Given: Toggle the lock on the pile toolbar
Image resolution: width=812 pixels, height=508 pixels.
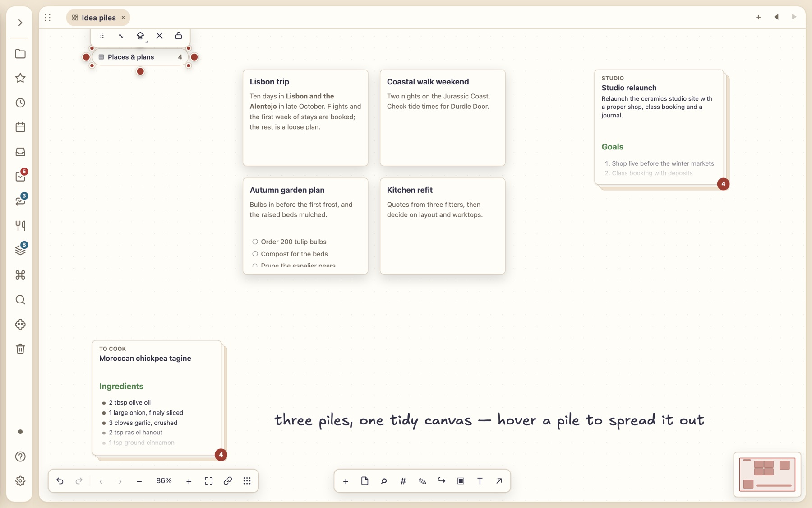Looking at the screenshot, I should click(x=179, y=36).
